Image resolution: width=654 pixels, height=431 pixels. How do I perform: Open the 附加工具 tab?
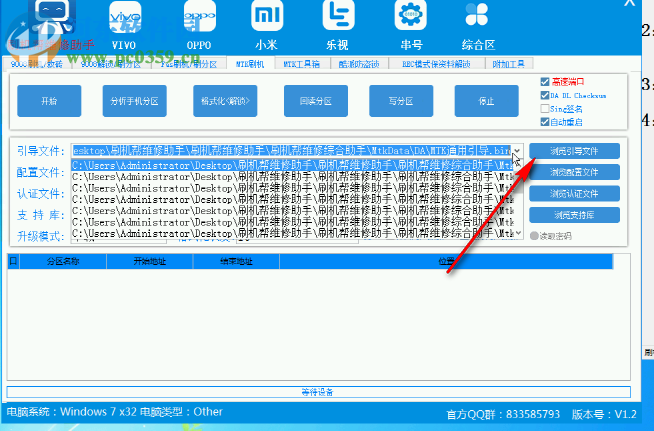pyautogui.click(x=508, y=64)
